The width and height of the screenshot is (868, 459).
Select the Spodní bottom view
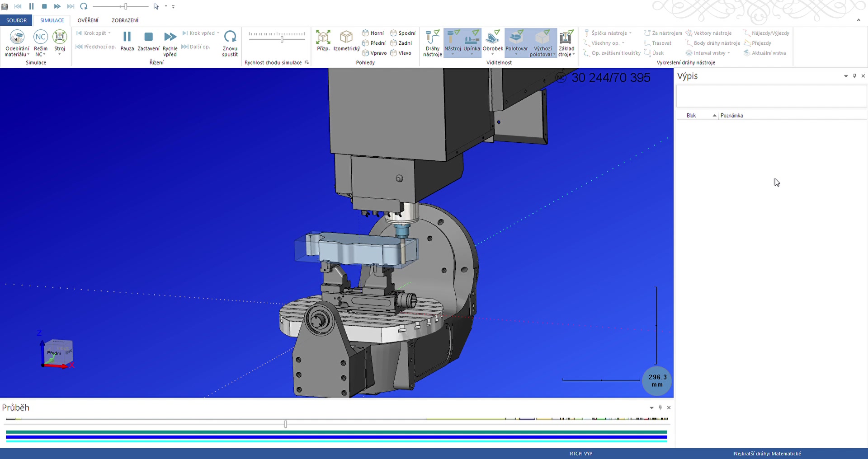(x=403, y=33)
